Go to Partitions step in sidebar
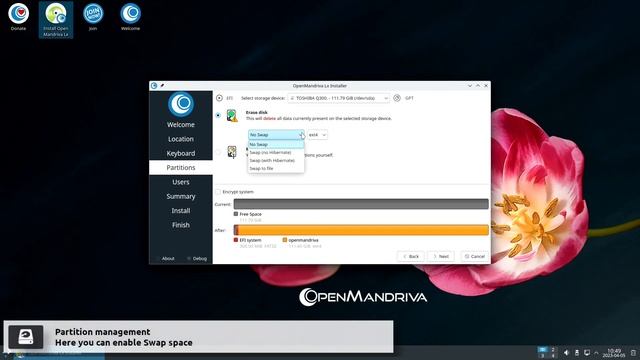The image size is (640, 360). point(181,168)
